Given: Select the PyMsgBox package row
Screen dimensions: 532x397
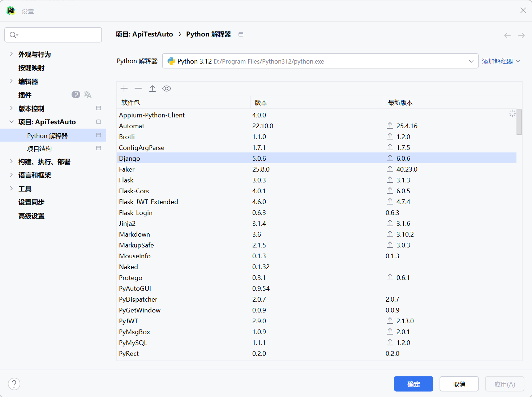Looking at the screenshot, I should tap(317, 332).
